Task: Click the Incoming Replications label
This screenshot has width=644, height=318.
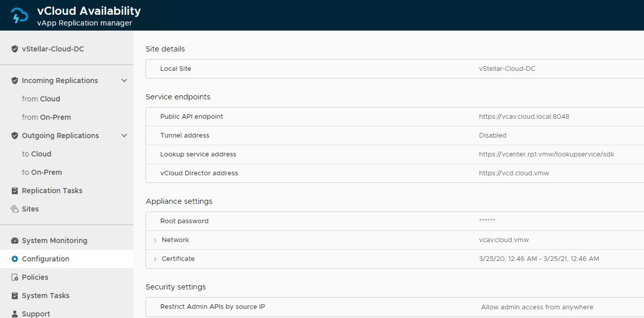Action: tap(60, 81)
